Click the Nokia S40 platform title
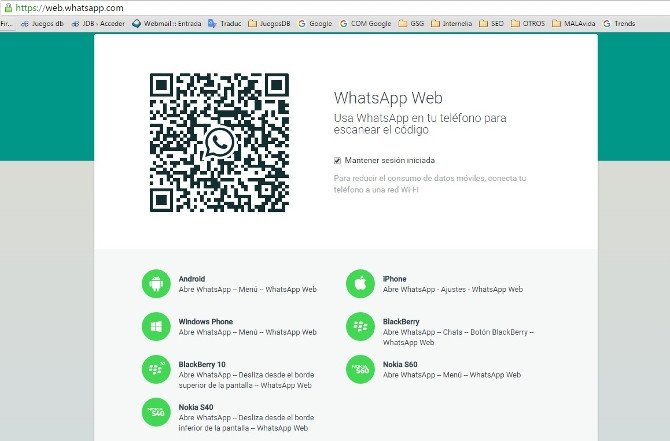Screen dimensions: 670x441 coord(196,407)
